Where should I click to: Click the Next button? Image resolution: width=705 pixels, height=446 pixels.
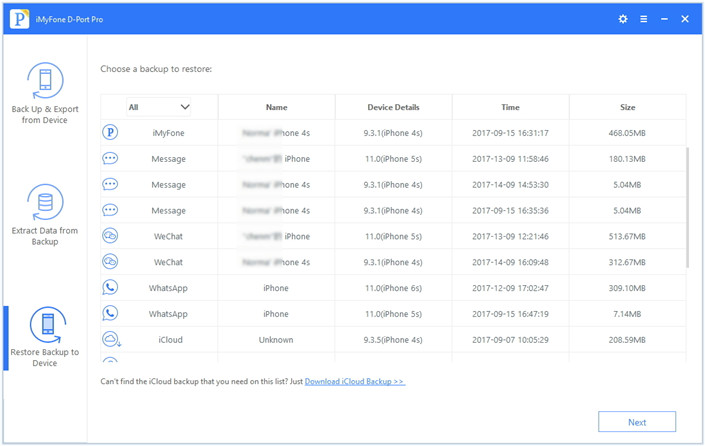(637, 422)
